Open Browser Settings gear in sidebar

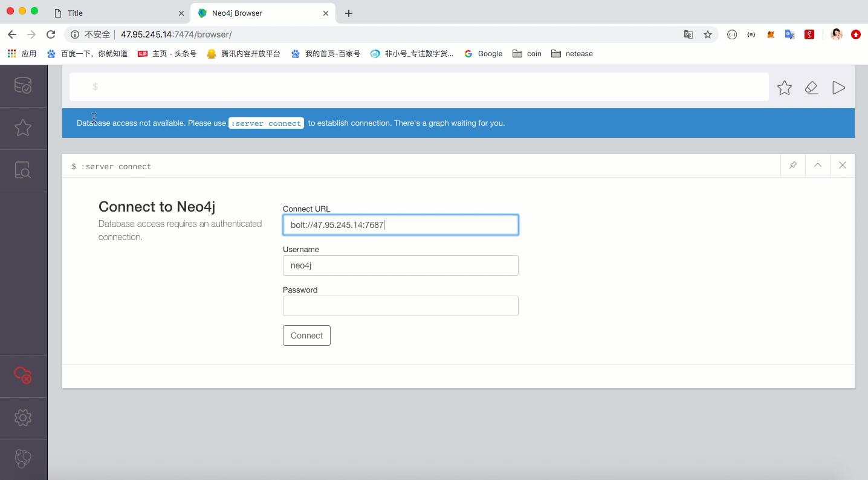(23, 418)
